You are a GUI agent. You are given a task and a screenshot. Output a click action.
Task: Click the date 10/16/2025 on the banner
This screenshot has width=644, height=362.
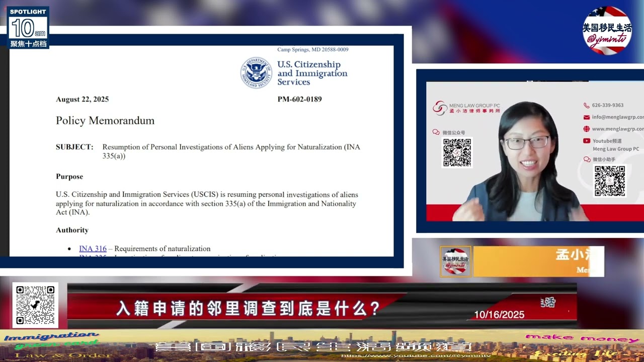pos(499,315)
